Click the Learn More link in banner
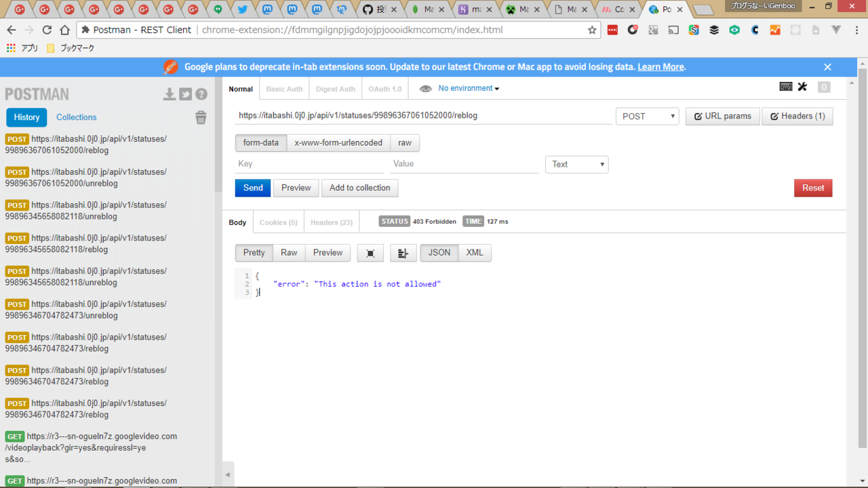 pos(660,67)
